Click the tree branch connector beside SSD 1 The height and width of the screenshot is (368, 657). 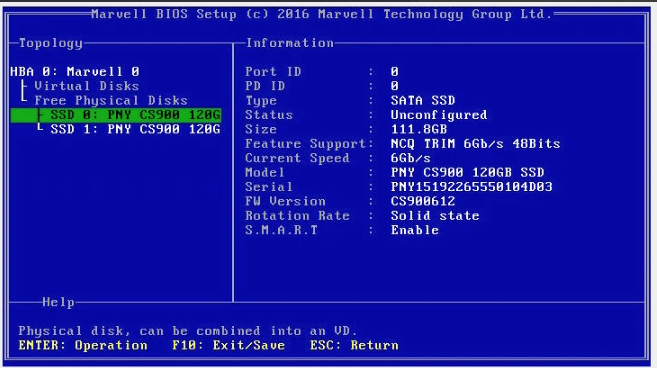[40, 127]
